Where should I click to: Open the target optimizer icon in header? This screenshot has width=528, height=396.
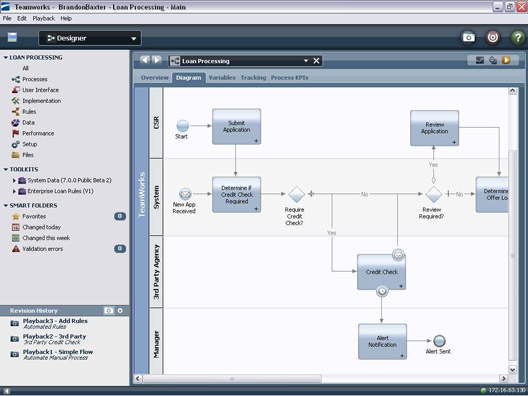[493, 37]
